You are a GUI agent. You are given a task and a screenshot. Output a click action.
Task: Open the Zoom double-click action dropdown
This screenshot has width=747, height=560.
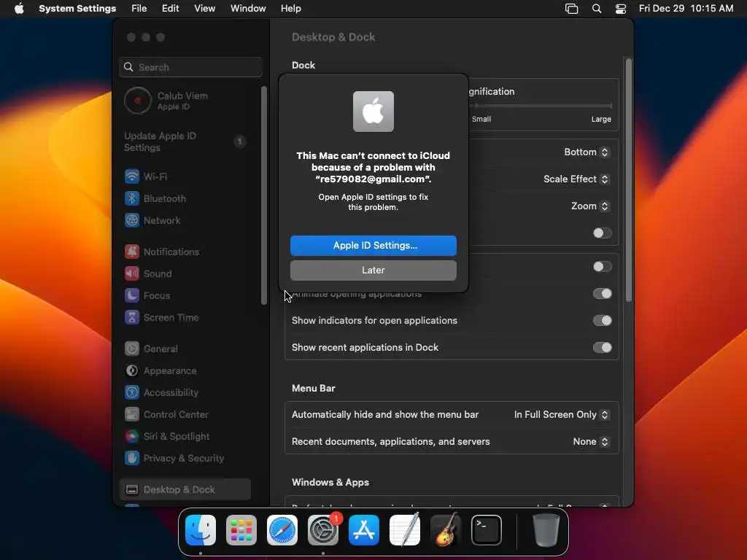[589, 206]
